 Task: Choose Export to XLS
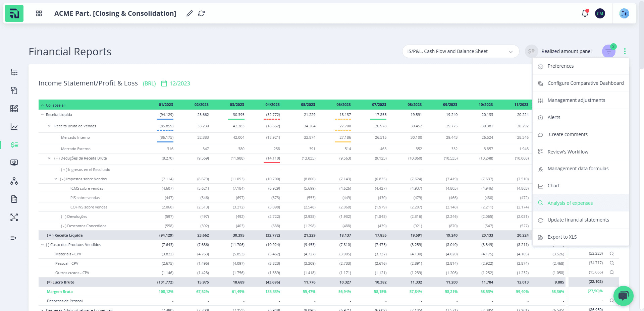pyautogui.click(x=581, y=237)
